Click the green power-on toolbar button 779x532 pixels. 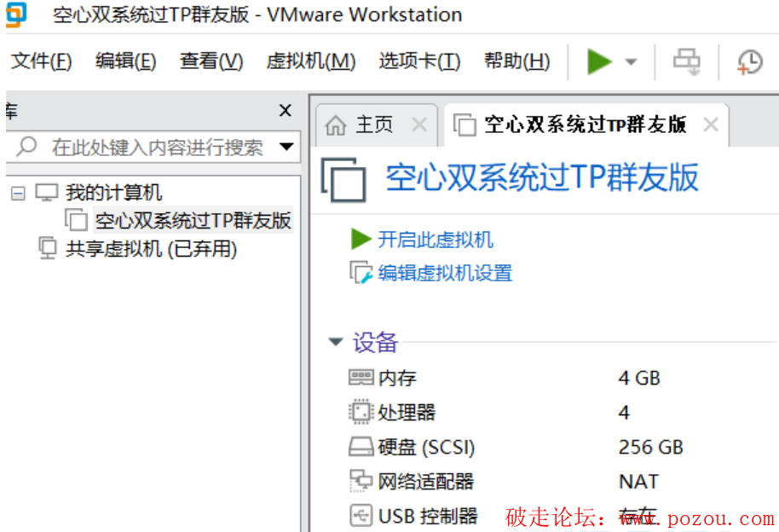point(599,62)
